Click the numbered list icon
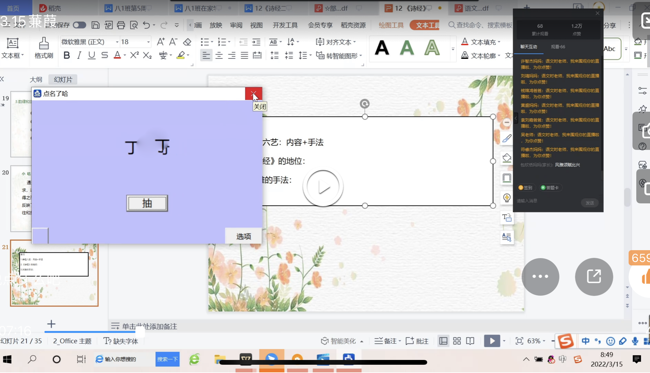The image size is (650, 373). tap(222, 42)
